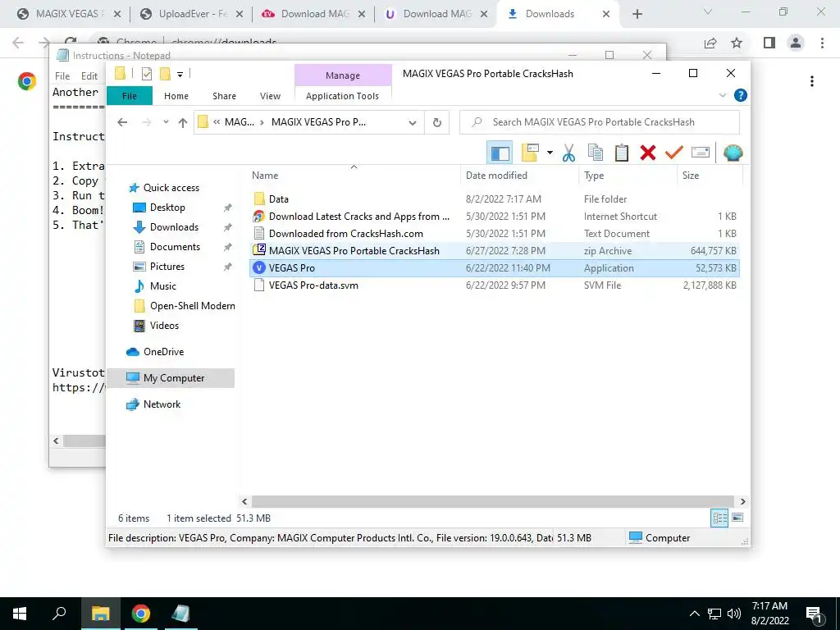Click the Manage contextual tab
Image resolution: width=840 pixels, height=630 pixels.
343,75
